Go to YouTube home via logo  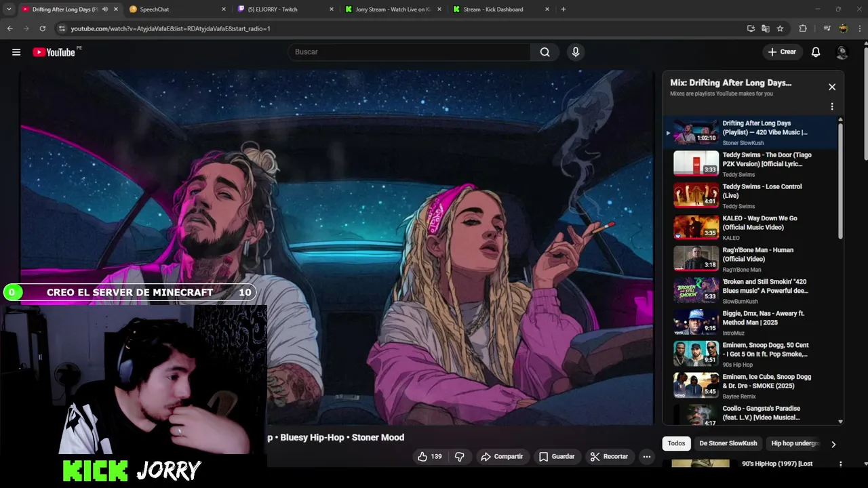tap(54, 52)
